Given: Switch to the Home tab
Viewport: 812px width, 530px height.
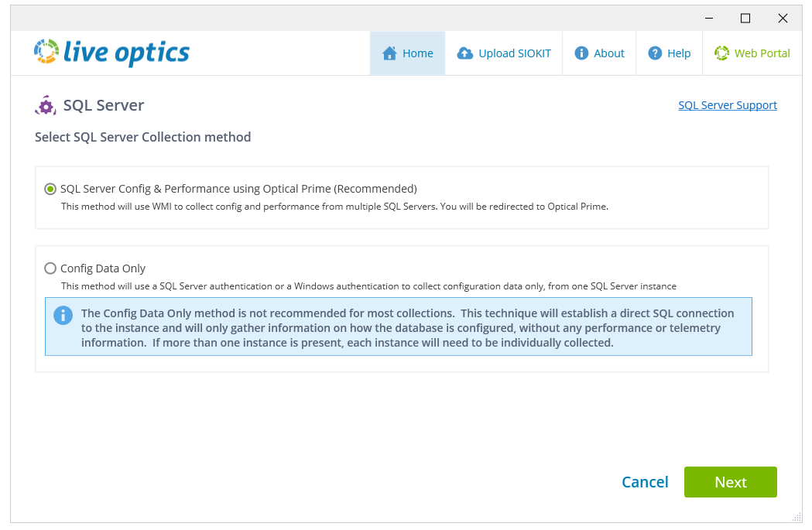Looking at the screenshot, I should point(407,53).
